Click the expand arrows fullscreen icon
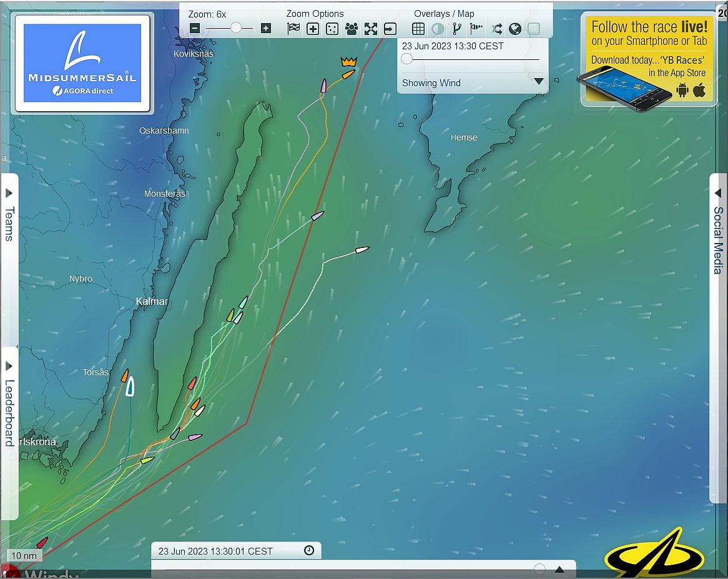728x579 pixels. click(x=371, y=28)
